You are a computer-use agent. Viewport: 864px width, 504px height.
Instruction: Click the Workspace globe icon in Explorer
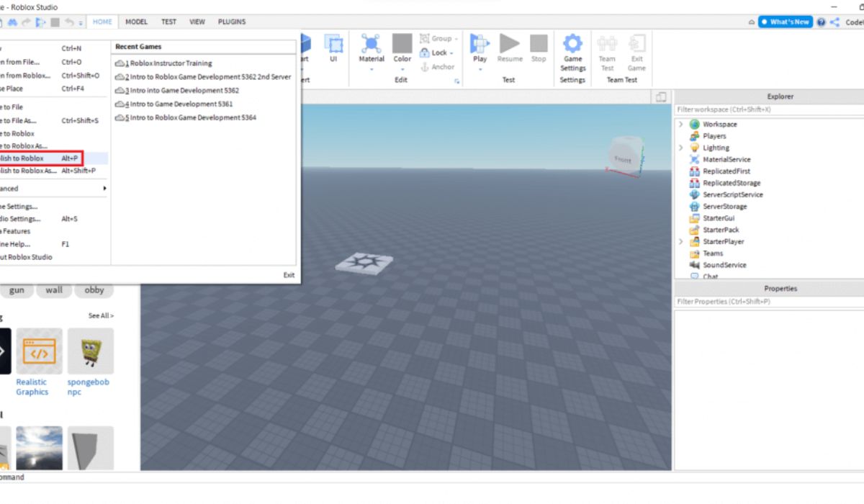tap(695, 125)
